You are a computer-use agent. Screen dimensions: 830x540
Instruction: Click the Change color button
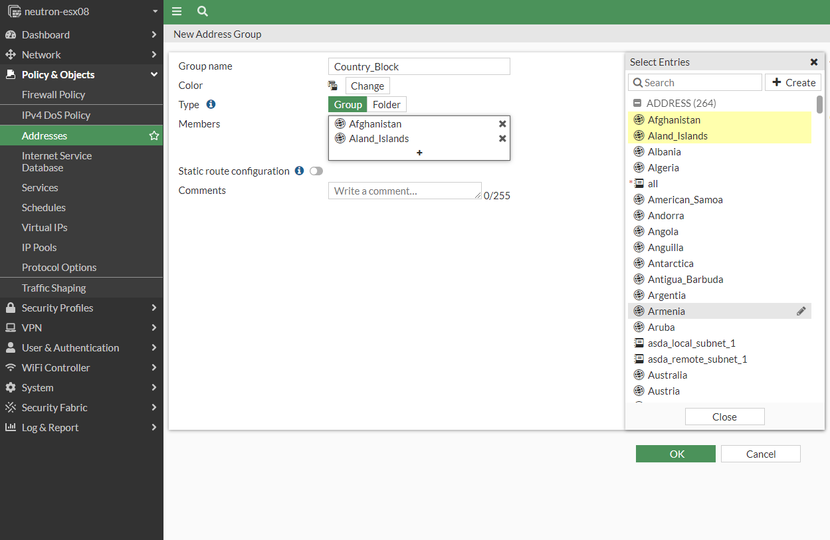(367, 86)
